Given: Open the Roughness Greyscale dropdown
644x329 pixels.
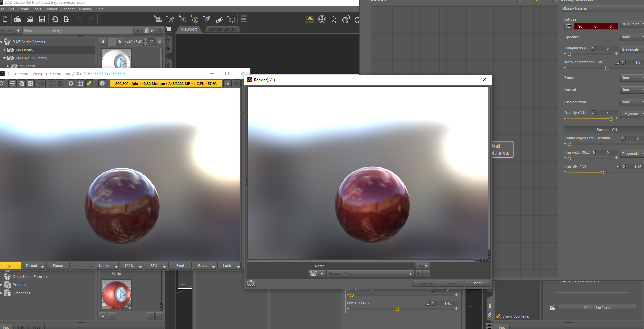Looking at the screenshot, I should [x=632, y=50].
